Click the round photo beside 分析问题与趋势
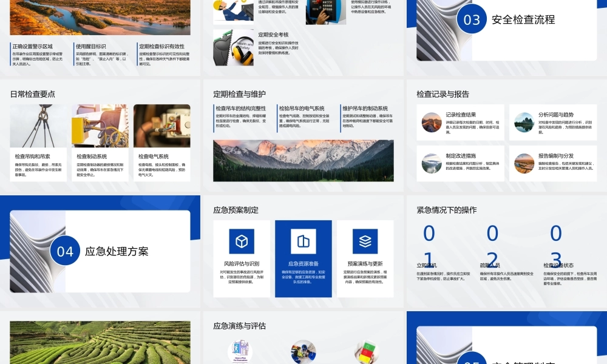 click(524, 123)
